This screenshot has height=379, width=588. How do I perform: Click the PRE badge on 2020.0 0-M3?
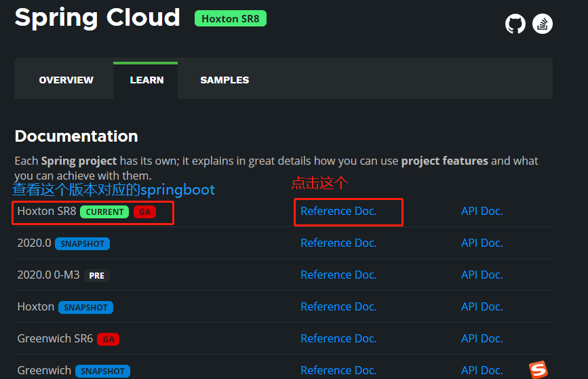point(97,275)
